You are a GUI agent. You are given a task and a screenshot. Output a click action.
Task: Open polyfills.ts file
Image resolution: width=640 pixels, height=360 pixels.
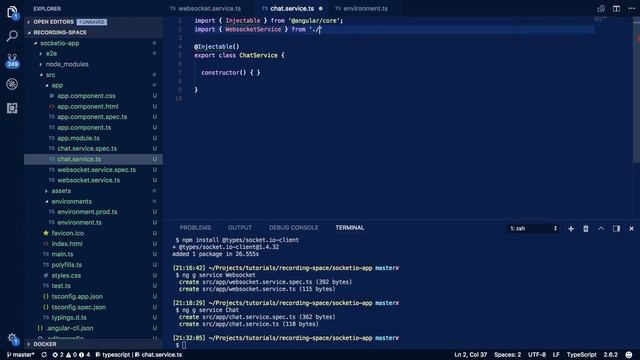(x=67, y=264)
